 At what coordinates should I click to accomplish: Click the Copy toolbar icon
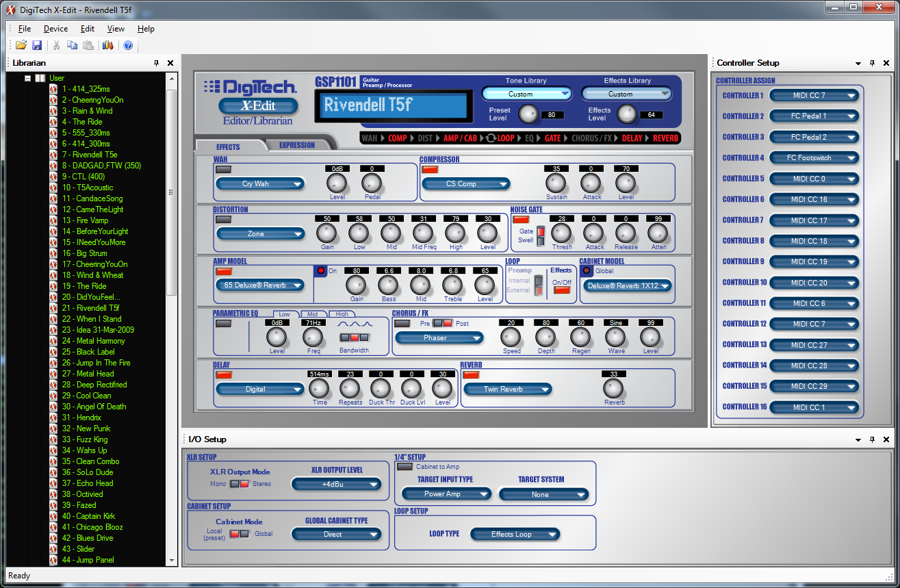pos(73,45)
